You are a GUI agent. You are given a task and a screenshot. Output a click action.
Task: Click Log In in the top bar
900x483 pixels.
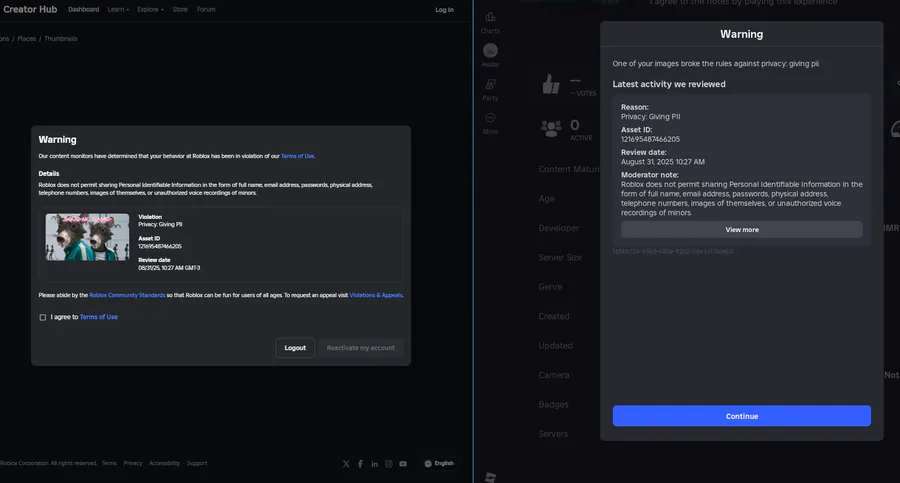444,10
